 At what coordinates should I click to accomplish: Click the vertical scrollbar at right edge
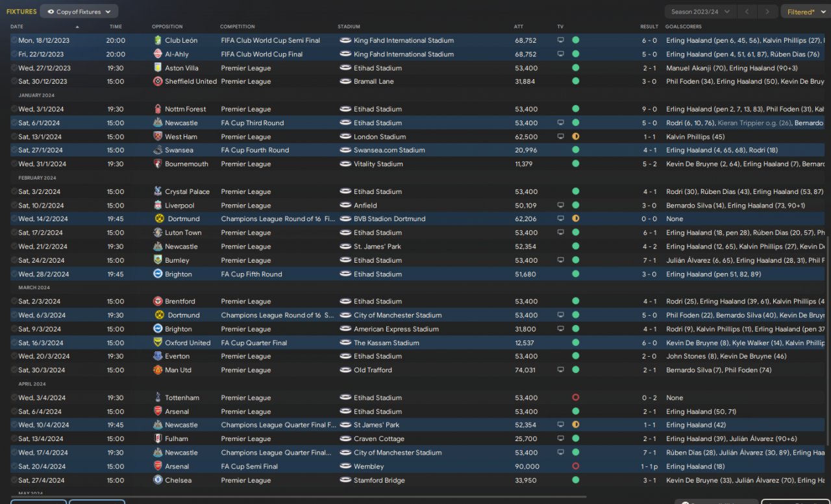[x=827, y=340]
